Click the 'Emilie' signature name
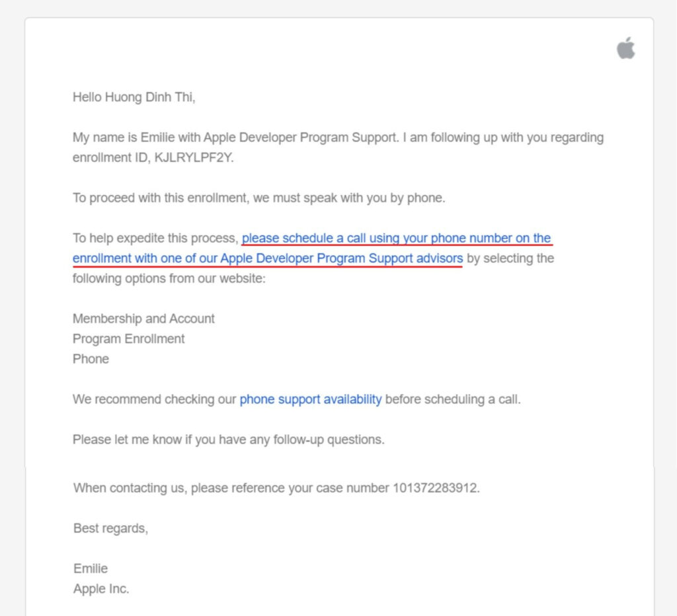Viewport: 677px width, 616px height. (90, 568)
